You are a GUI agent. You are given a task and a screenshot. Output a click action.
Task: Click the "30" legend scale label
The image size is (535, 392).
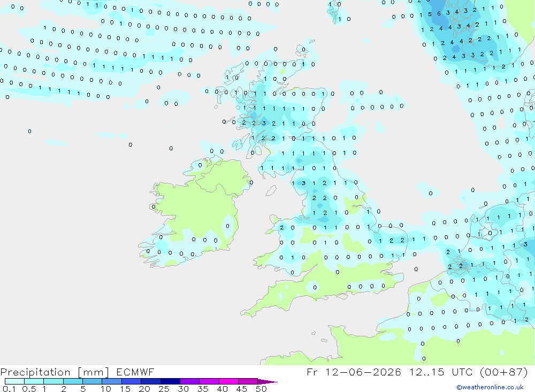tap(183, 389)
